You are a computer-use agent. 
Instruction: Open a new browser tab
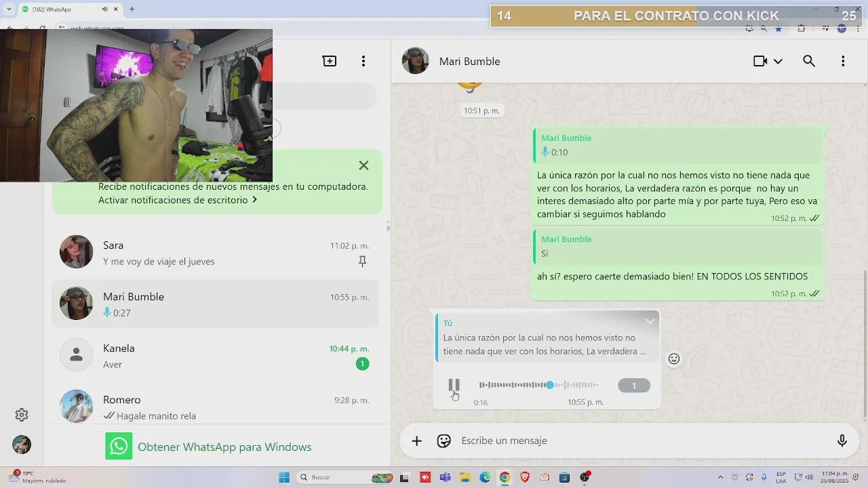[x=132, y=9]
